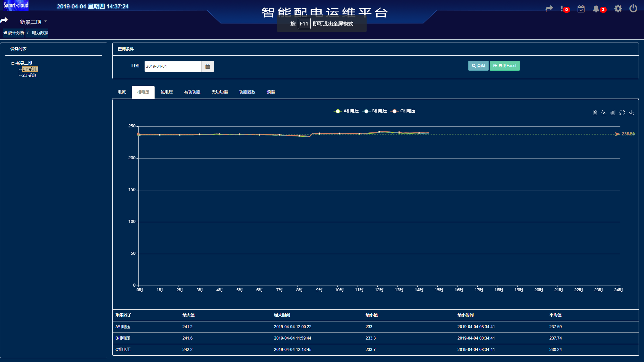Image resolution: width=644 pixels, height=362 pixels.
Task: Save chart as image download icon
Action: coord(631,113)
